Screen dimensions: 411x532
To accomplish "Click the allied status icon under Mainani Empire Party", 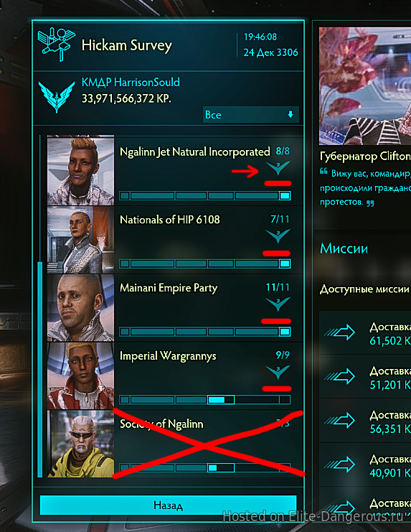I will point(278,304).
